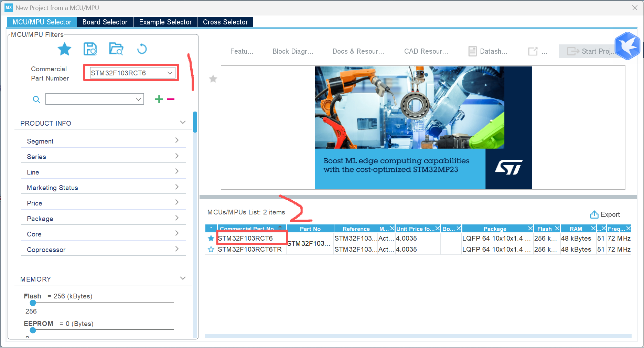Adjust the EEPROM slider handle
644x348 pixels.
coord(33,330)
